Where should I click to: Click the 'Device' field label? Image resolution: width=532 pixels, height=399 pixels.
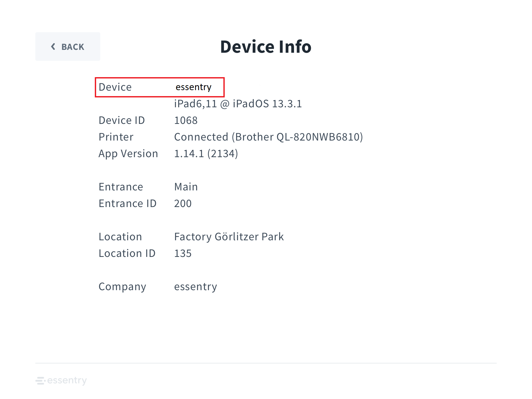115,87
